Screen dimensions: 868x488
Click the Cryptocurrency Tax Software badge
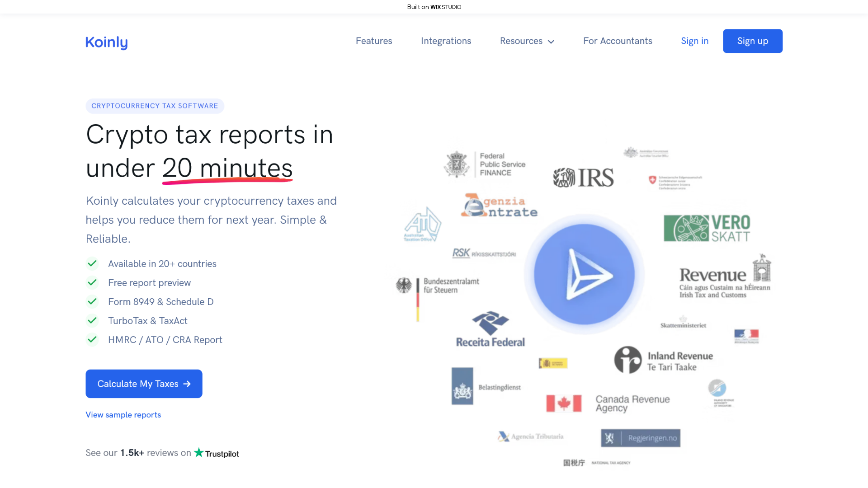click(x=155, y=106)
